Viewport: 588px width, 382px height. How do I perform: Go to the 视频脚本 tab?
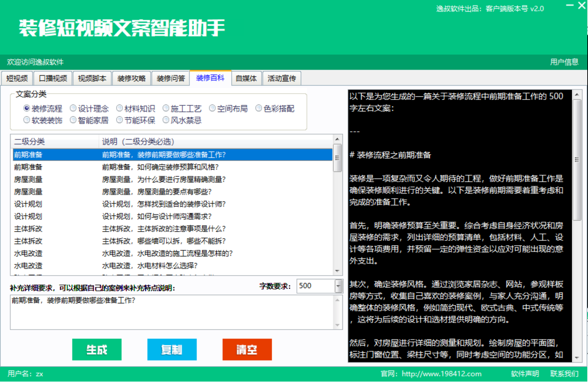tap(92, 78)
